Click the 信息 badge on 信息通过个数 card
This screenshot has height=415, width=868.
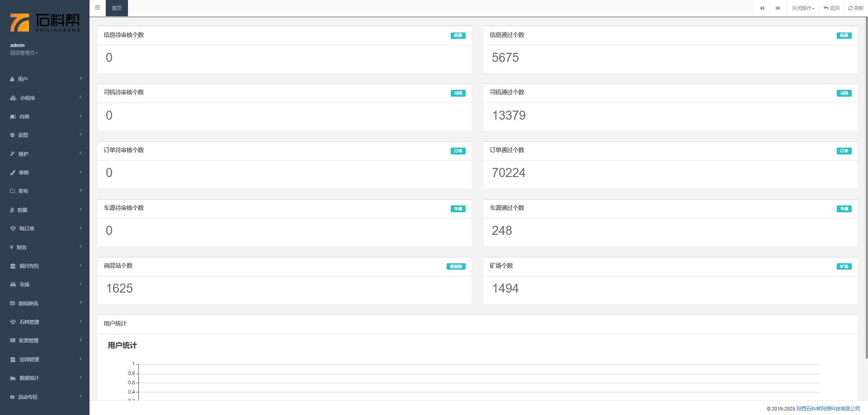pyautogui.click(x=844, y=35)
